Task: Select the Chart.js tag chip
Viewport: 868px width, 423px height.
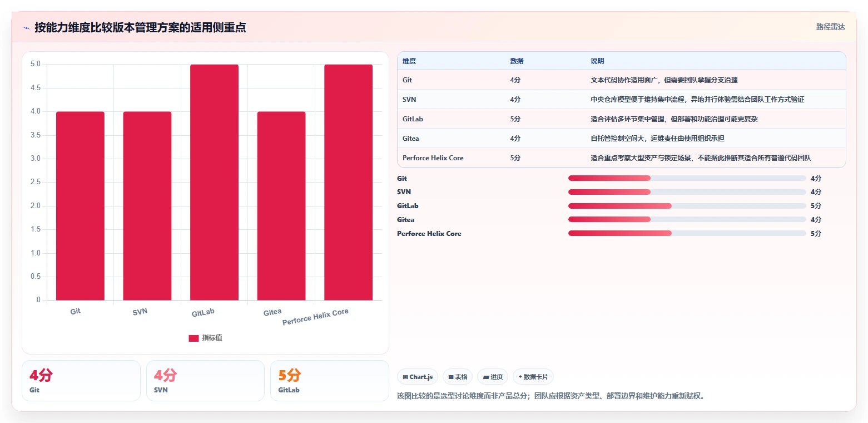Action: click(418, 377)
